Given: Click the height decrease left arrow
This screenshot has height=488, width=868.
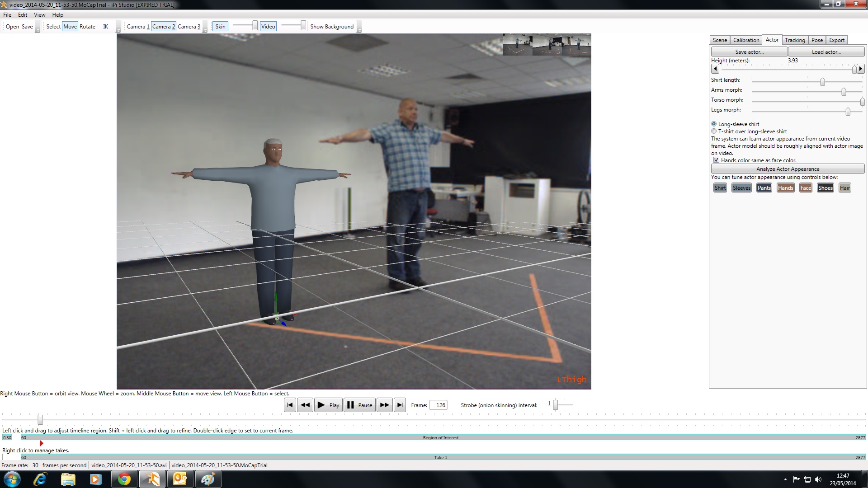Looking at the screenshot, I should [715, 69].
